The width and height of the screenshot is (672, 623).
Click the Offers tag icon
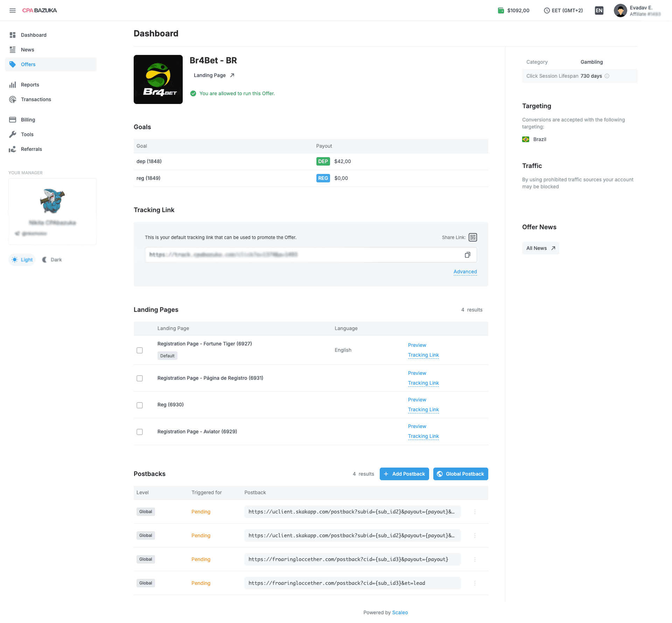click(x=13, y=64)
